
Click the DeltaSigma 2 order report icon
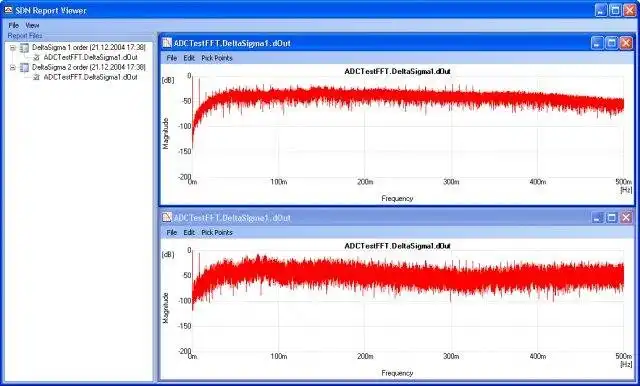[24, 67]
